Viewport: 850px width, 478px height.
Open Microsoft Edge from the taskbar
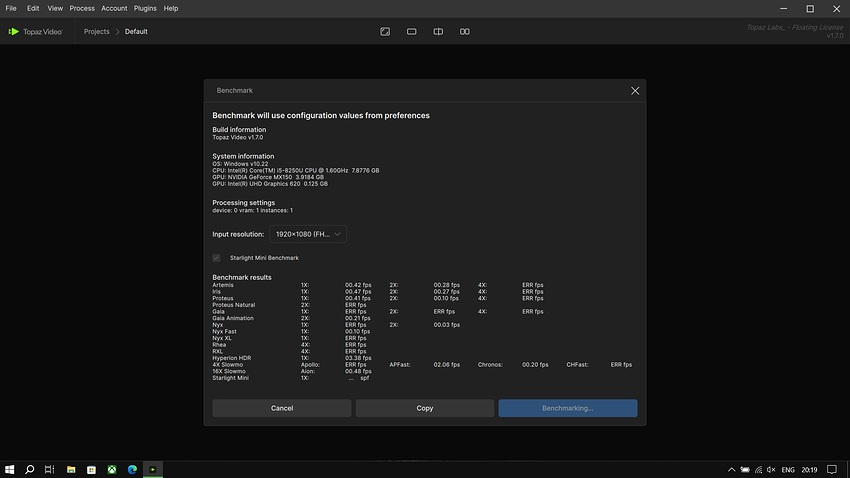coord(132,469)
